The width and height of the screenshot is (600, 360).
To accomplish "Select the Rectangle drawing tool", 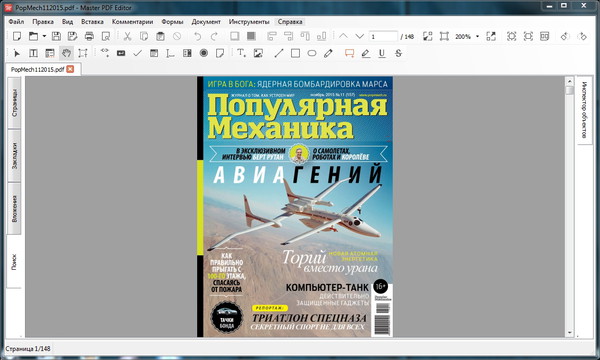I will (295, 53).
